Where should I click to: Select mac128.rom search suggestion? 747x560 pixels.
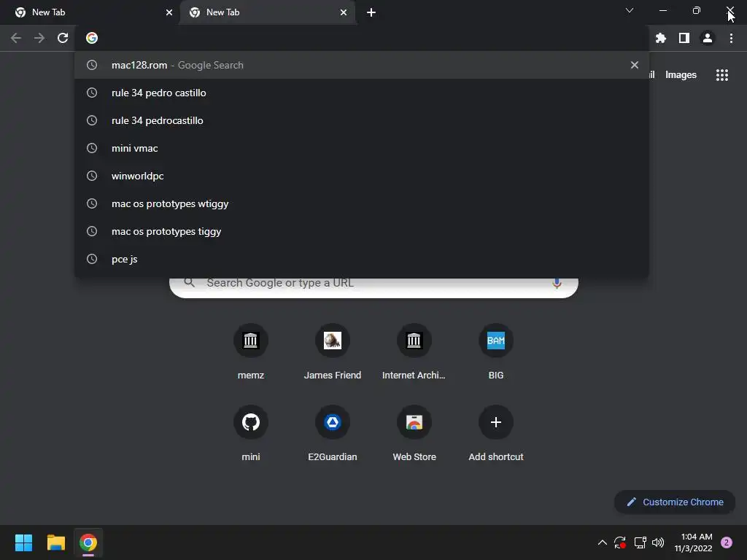(362, 65)
